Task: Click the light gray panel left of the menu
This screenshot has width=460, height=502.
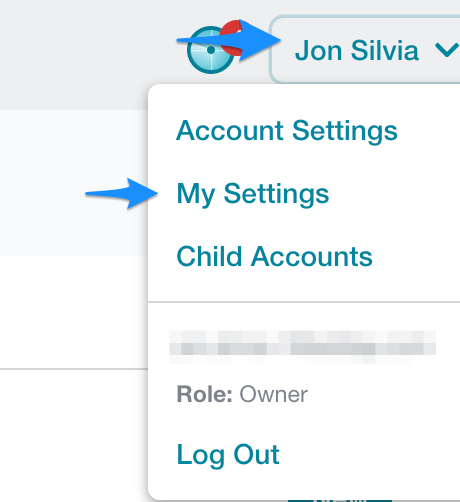Action: [x=74, y=183]
